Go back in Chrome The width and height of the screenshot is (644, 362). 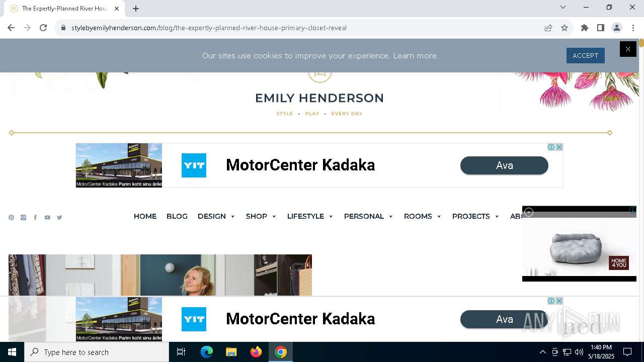[11, 28]
